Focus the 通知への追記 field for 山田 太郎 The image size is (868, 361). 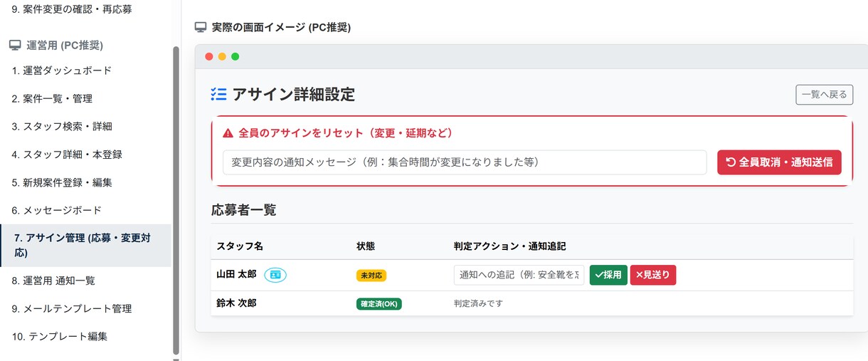pyautogui.click(x=519, y=275)
